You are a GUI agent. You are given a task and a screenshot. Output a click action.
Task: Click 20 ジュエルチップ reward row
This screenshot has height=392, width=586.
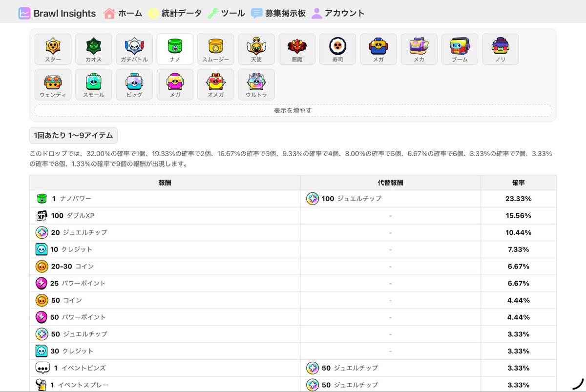point(293,232)
